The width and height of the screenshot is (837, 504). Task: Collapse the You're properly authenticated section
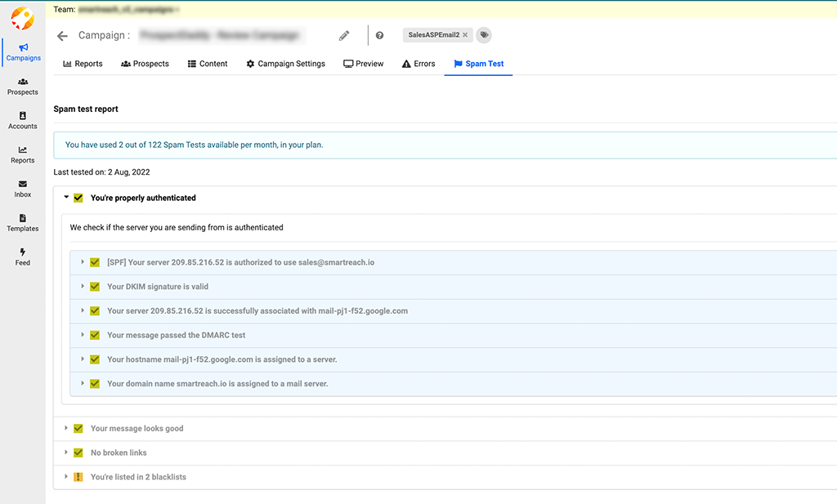pos(66,198)
